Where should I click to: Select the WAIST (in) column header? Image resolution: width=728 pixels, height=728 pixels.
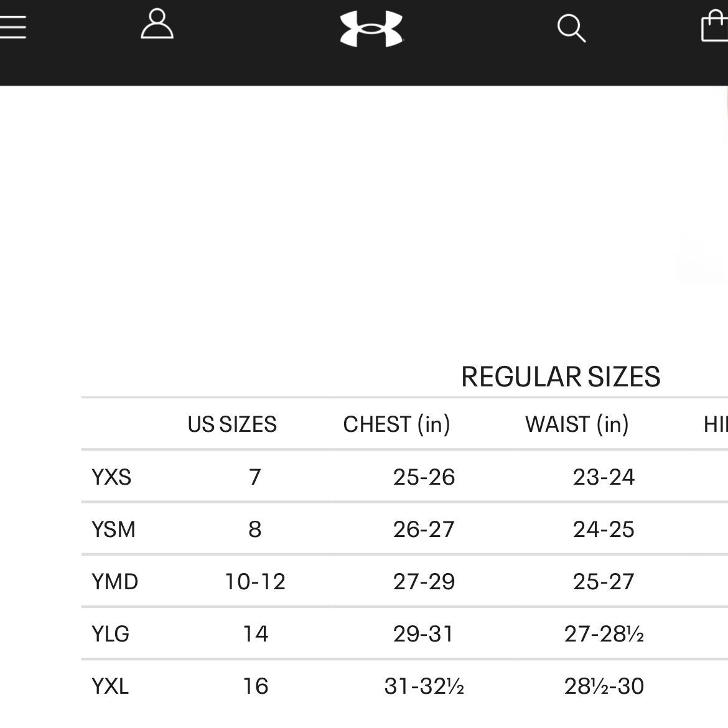coord(577,424)
